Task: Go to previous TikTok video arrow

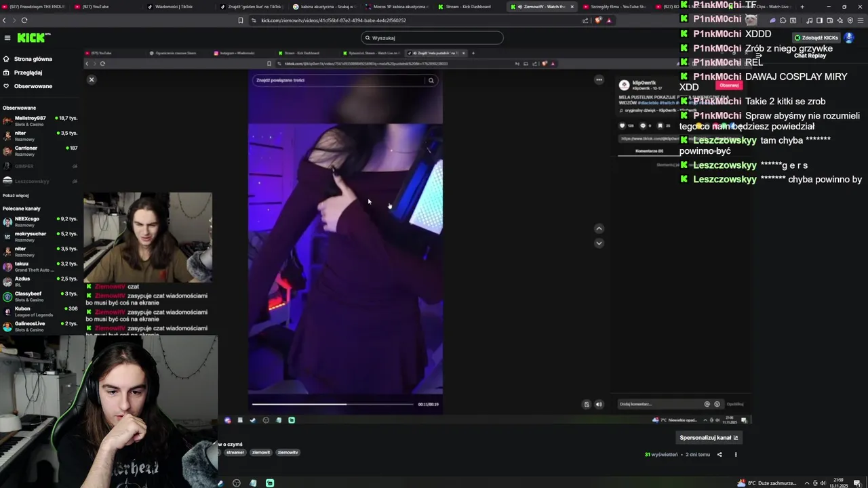Action: click(x=599, y=228)
